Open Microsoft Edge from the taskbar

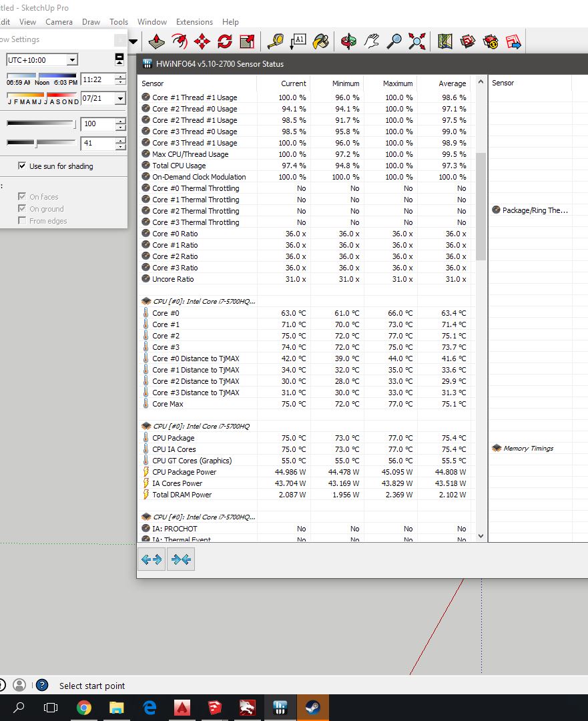click(x=150, y=707)
